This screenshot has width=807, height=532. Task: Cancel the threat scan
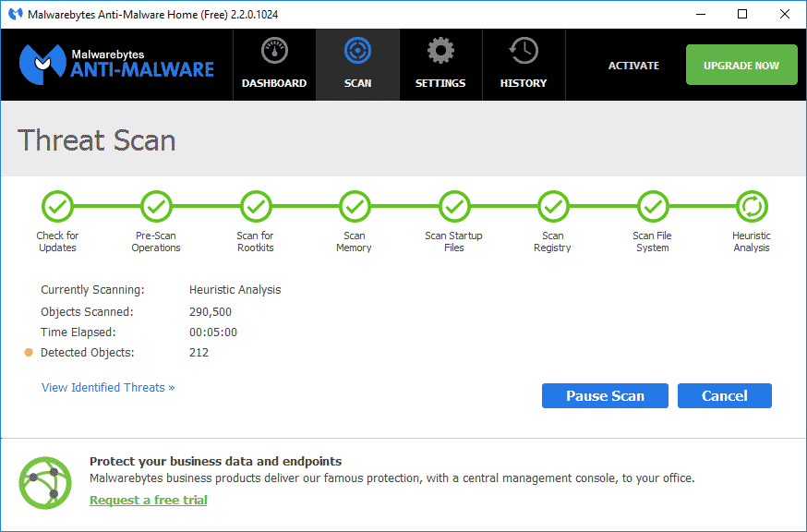(x=724, y=395)
